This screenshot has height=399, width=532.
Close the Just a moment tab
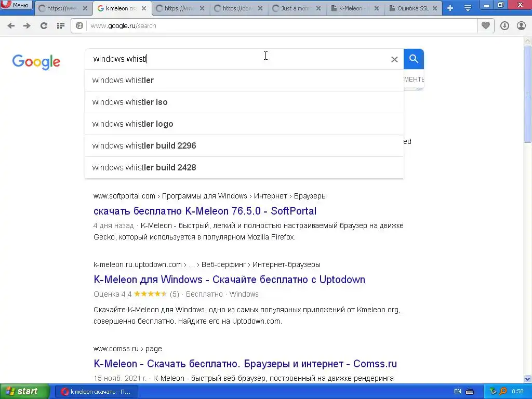(x=318, y=8)
